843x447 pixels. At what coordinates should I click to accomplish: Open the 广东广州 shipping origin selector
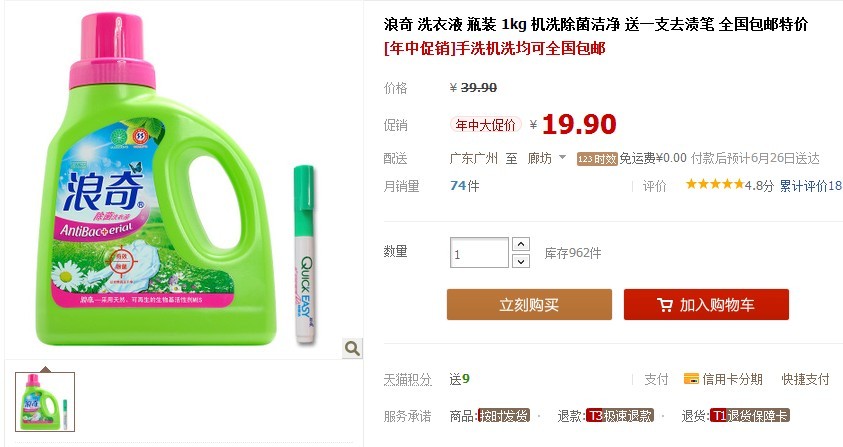[x=473, y=159]
